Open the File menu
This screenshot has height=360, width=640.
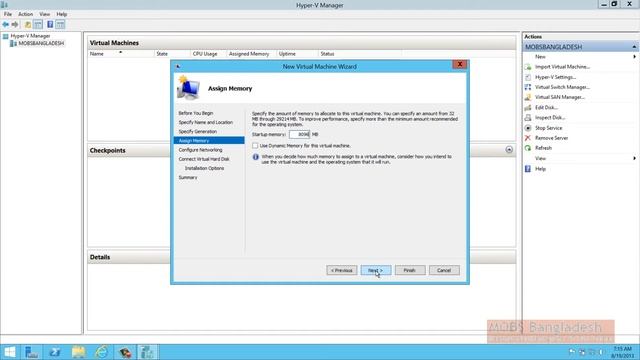[x=8, y=14]
